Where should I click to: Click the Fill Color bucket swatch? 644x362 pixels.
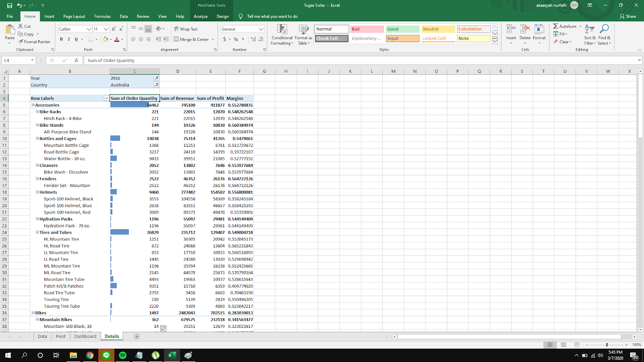tap(105, 39)
